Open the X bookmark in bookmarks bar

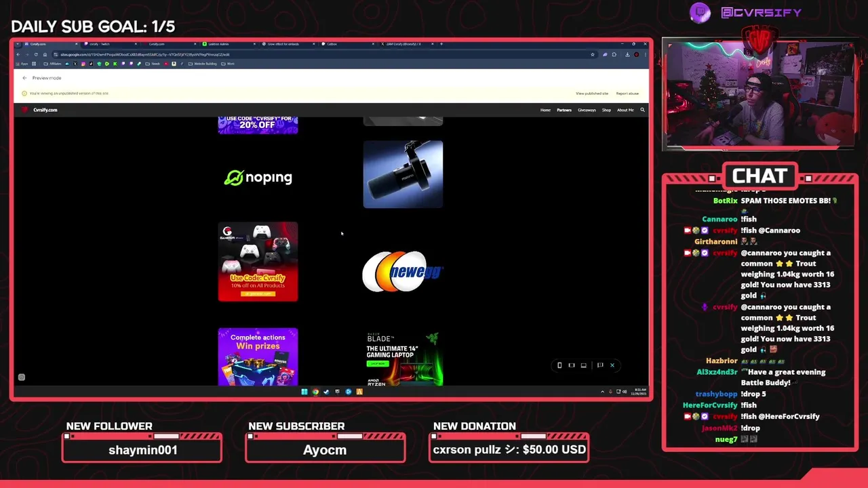pos(75,64)
